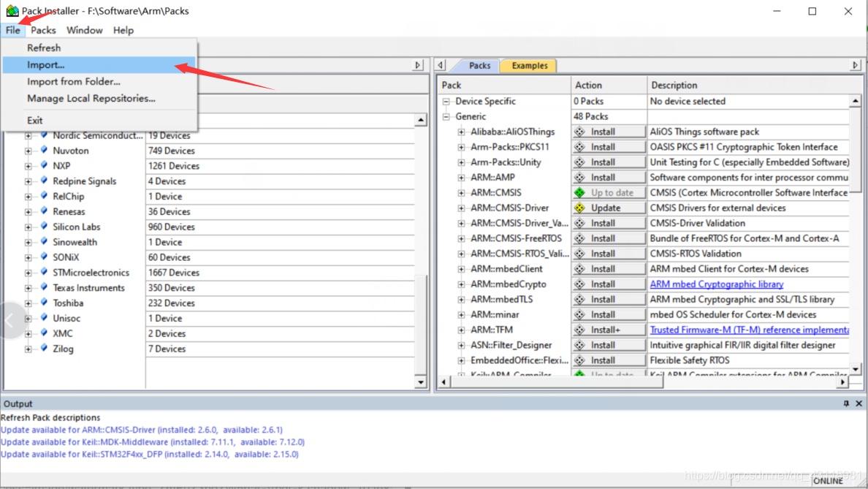Click the vendor icon beside SONiX
This screenshot has width=868, height=489.
click(x=45, y=257)
